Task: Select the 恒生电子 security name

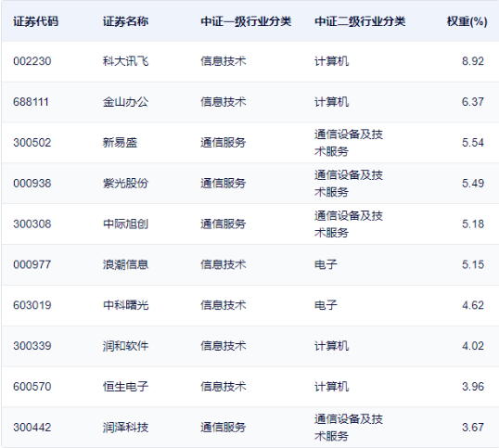Action: (125, 387)
